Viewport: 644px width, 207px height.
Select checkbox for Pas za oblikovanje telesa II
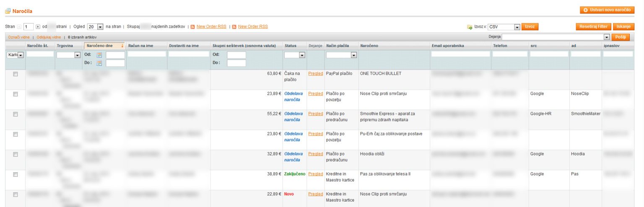(x=16, y=174)
